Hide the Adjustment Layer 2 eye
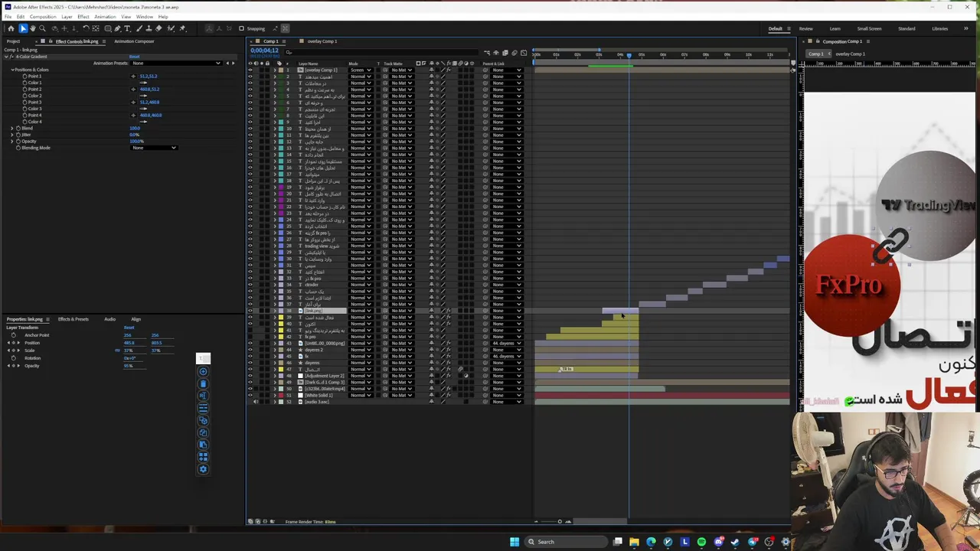 point(250,376)
